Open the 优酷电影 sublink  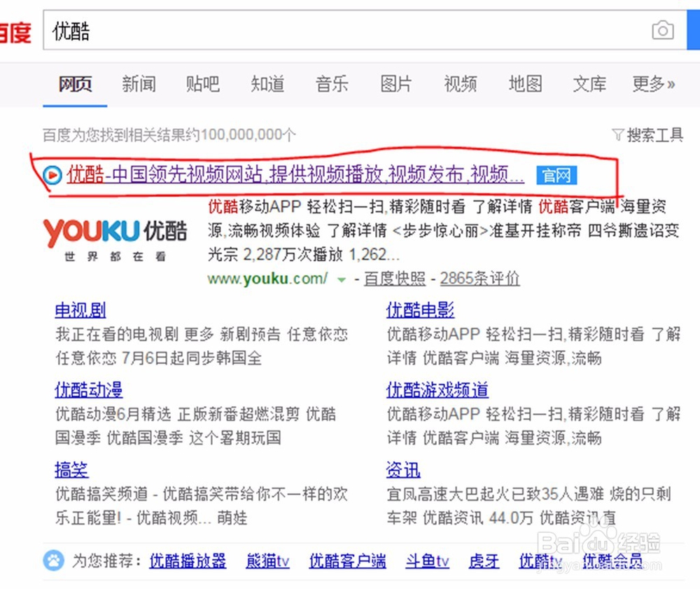coord(420,310)
